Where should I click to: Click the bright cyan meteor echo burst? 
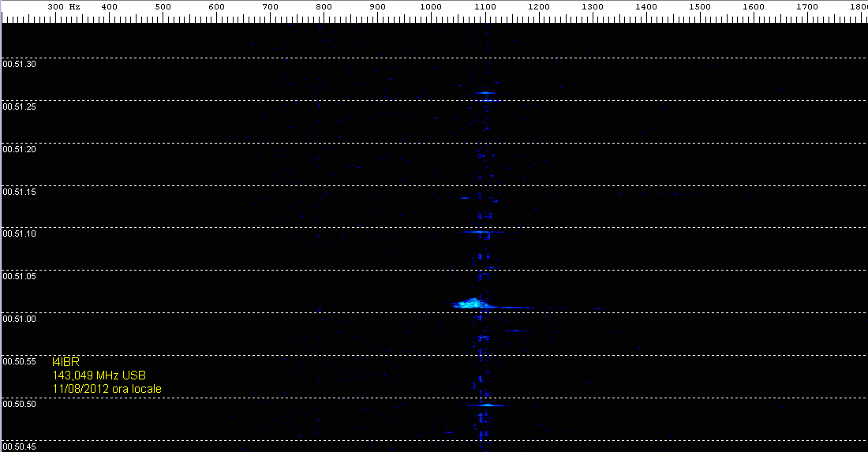473,303
